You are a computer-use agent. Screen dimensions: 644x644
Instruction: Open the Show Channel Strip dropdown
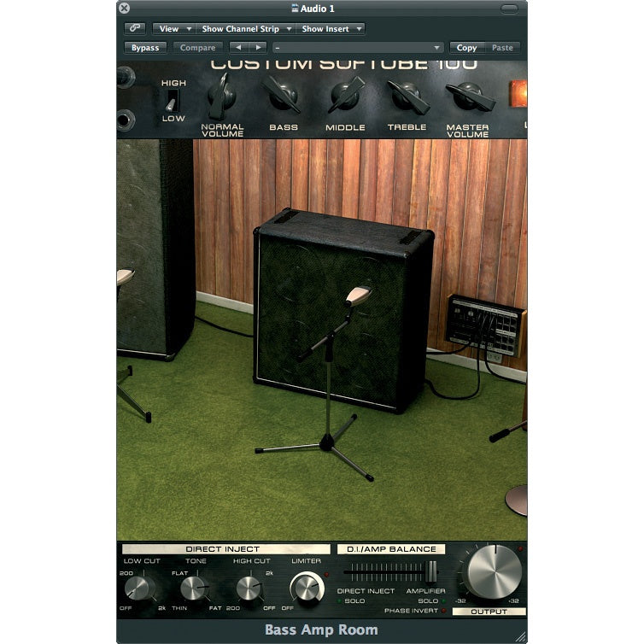245,29
